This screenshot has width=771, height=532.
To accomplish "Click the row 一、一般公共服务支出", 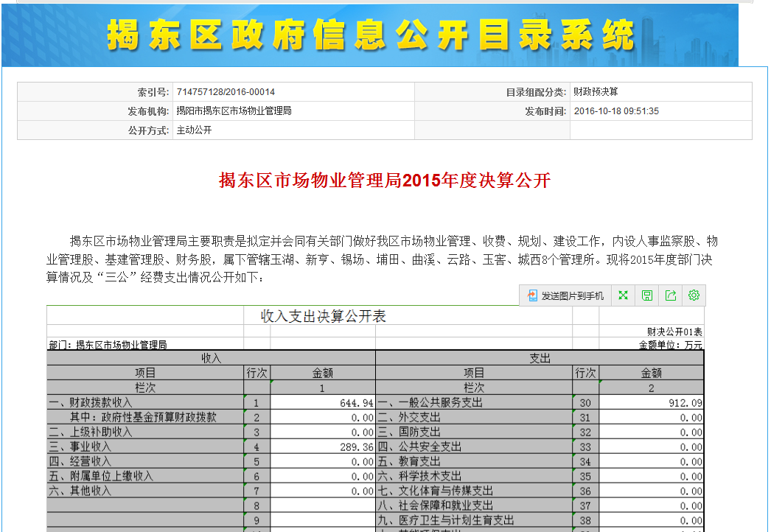I will (430, 403).
